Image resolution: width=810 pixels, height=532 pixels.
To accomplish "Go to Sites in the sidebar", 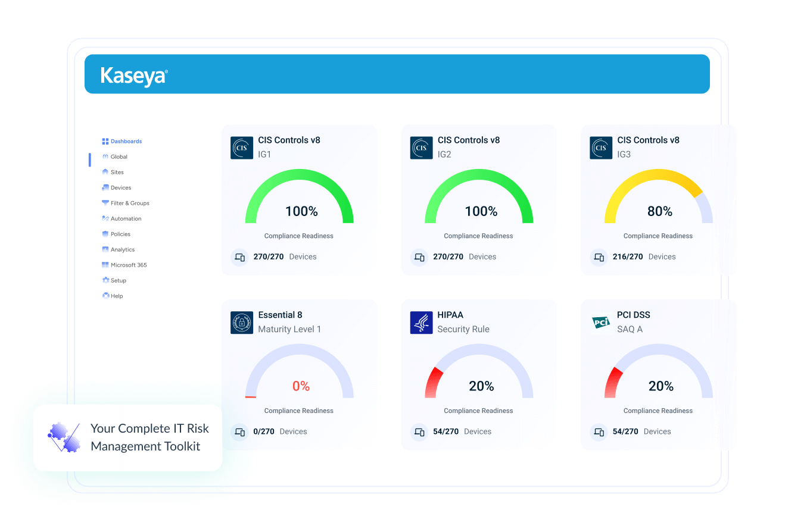I will [x=113, y=173].
